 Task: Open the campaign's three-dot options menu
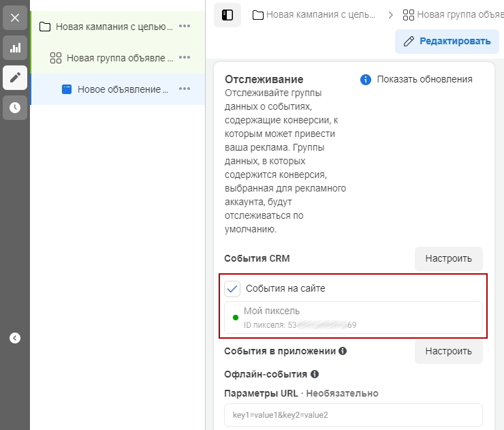point(185,27)
